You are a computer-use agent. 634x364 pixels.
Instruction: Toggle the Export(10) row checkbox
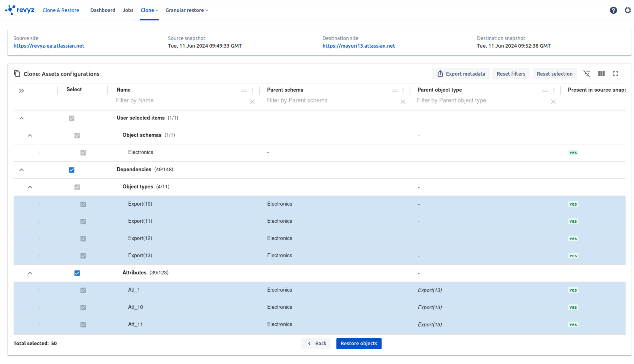pos(83,204)
